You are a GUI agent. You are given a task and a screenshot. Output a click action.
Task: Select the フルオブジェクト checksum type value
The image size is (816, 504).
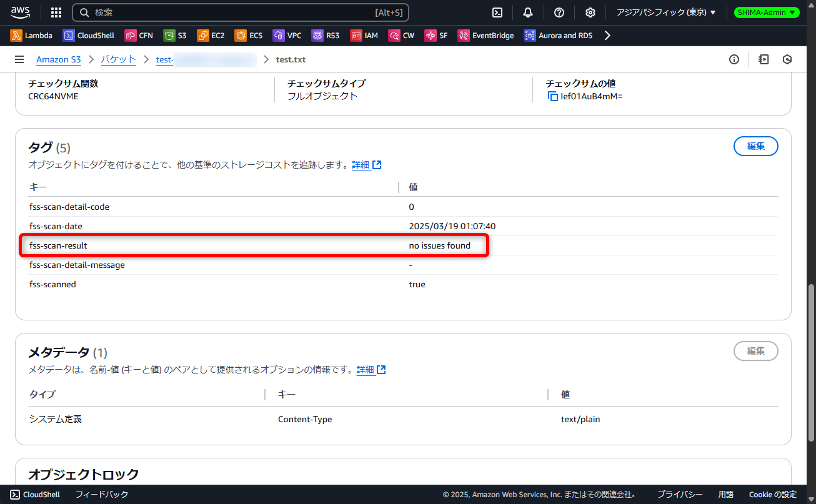[322, 96]
